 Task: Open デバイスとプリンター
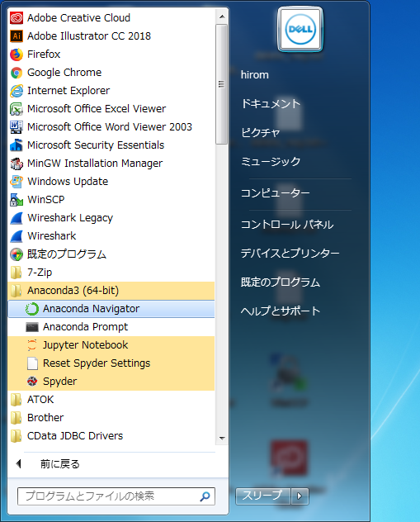[290, 254]
